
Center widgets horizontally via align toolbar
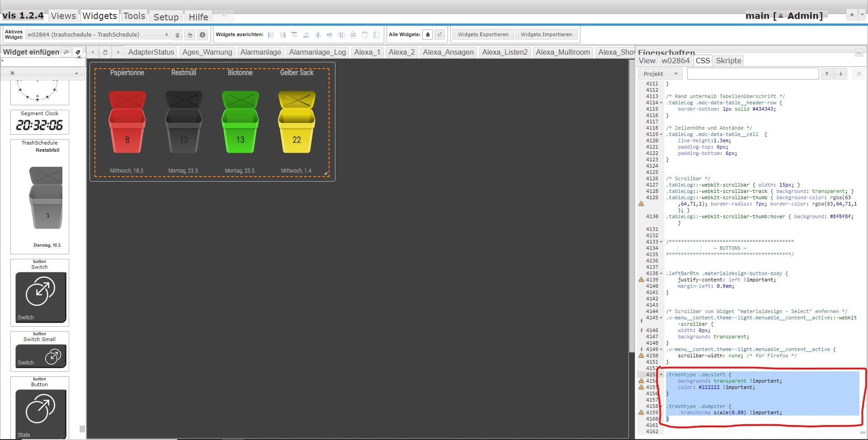point(330,35)
